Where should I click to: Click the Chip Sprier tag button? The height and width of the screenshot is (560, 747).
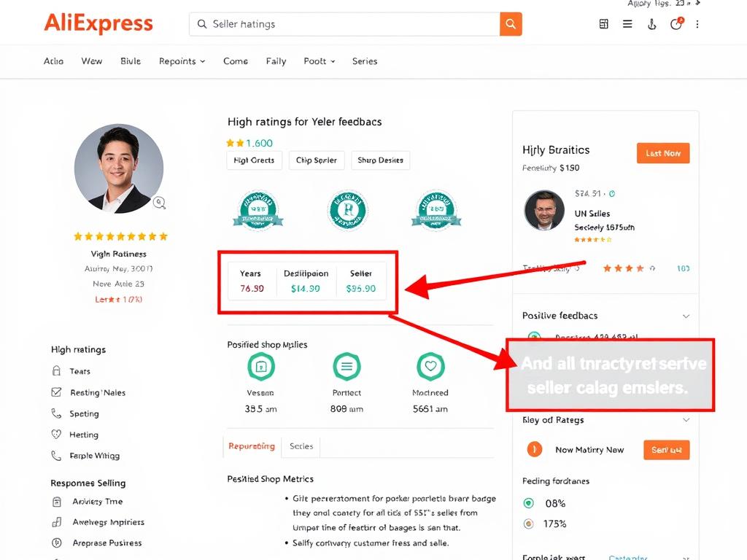point(317,160)
